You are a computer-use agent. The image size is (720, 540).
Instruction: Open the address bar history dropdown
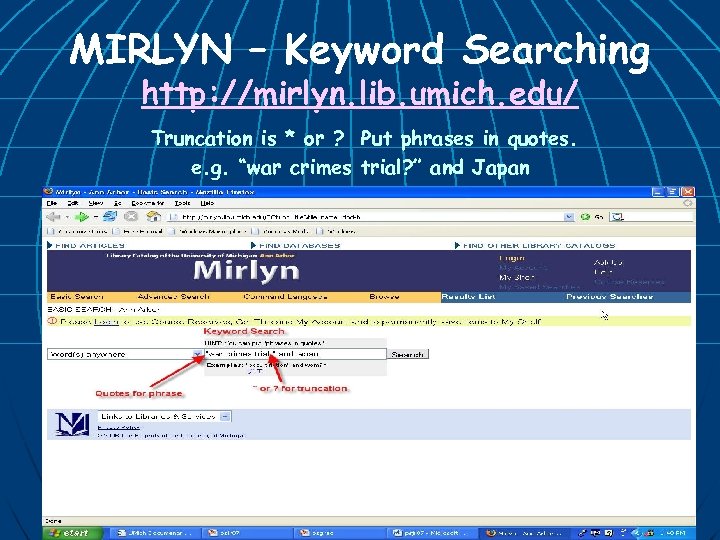click(569, 217)
